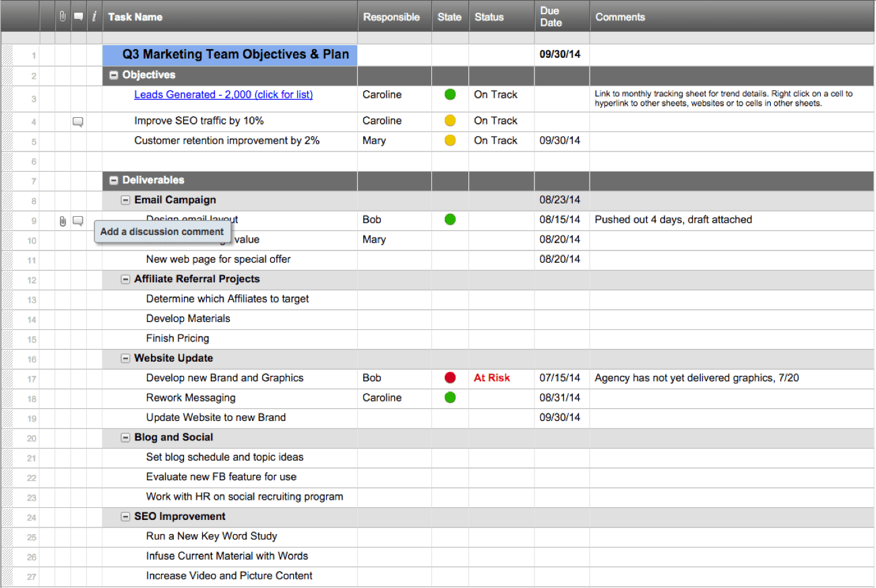876x588 pixels.
Task: Open the discussion comment on row 4
Action: click(x=78, y=122)
